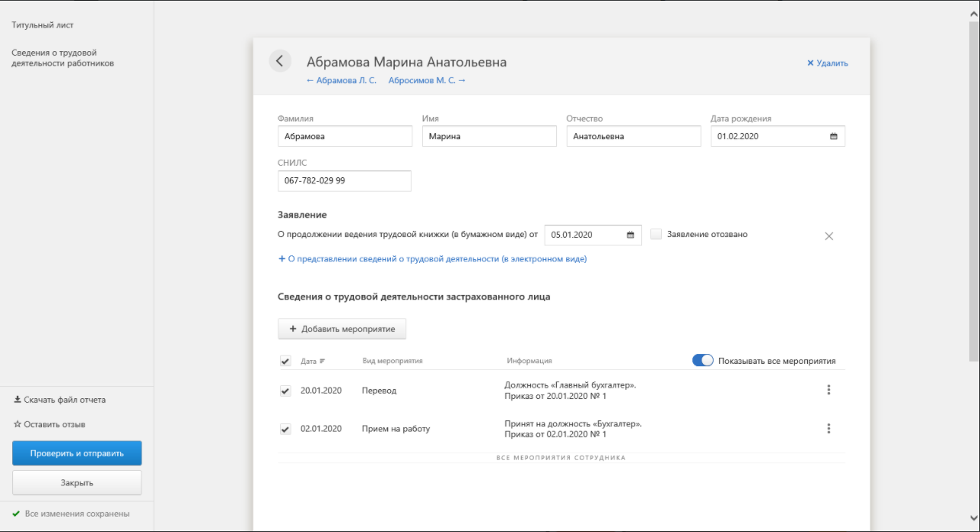Viewport: 980px width, 532px height.
Task: Remove the Заявление row with X icon
Action: (829, 236)
